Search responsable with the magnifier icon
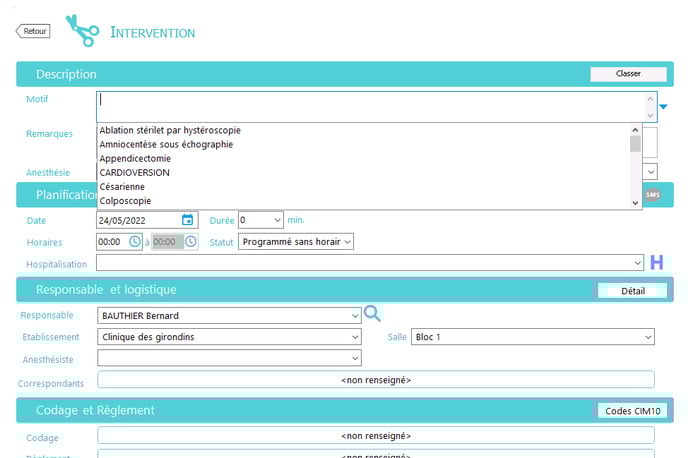This screenshot has height=458, width=688. [x=372, y=314]
